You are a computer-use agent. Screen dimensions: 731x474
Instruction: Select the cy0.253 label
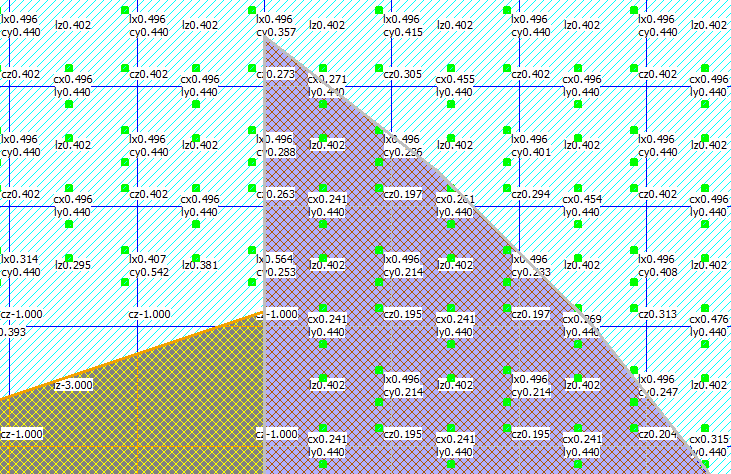coord(276,272)
